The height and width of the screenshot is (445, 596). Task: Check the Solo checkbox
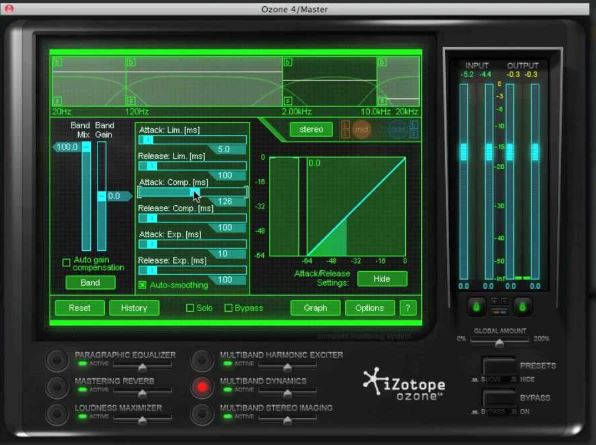[190, 308]
